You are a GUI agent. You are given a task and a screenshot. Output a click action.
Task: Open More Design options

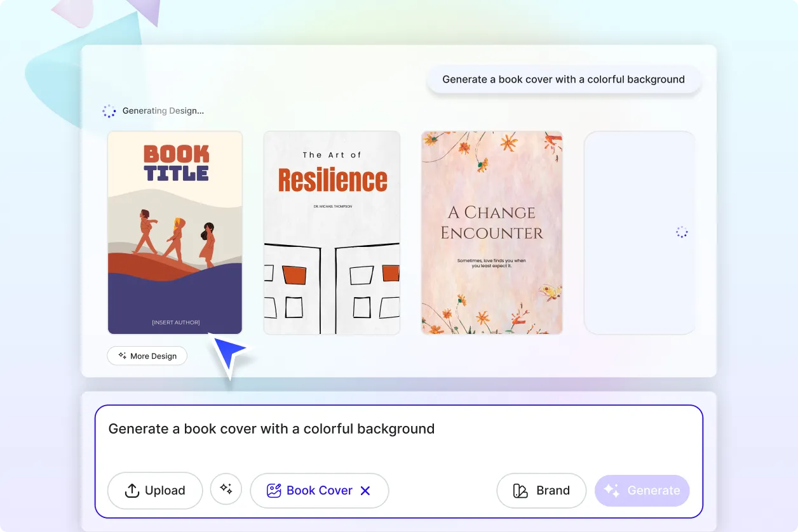(x=147, y=356)
